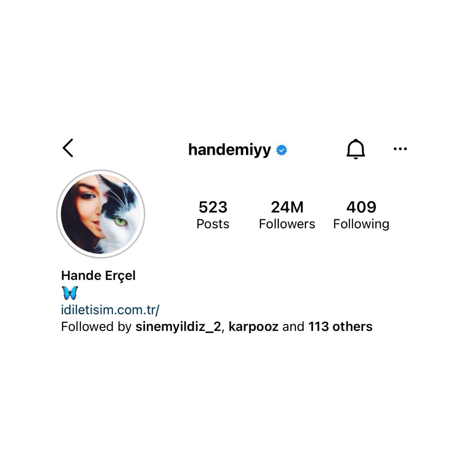Open the three-dot more options menu

pos(400,149)
